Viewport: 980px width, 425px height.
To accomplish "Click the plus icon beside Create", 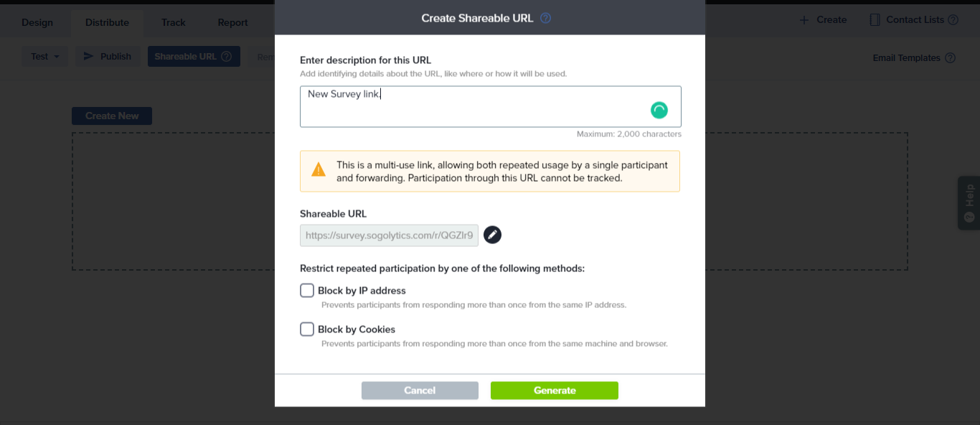I will pos(804,20).
